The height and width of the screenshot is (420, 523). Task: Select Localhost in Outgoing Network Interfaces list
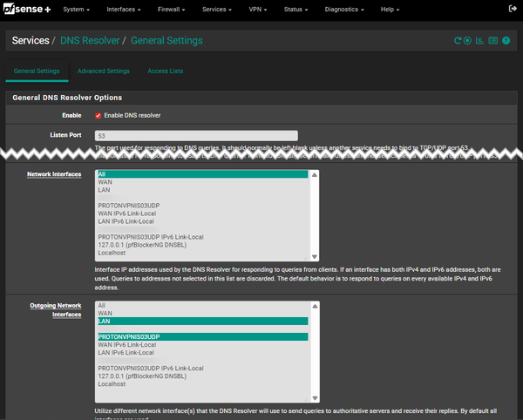[x=203, y=384]
